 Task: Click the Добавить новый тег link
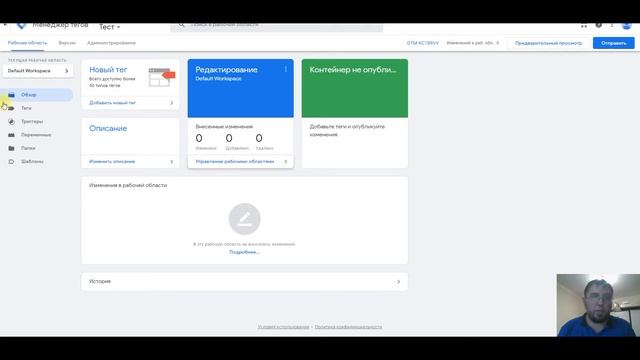tap(112, 103)
